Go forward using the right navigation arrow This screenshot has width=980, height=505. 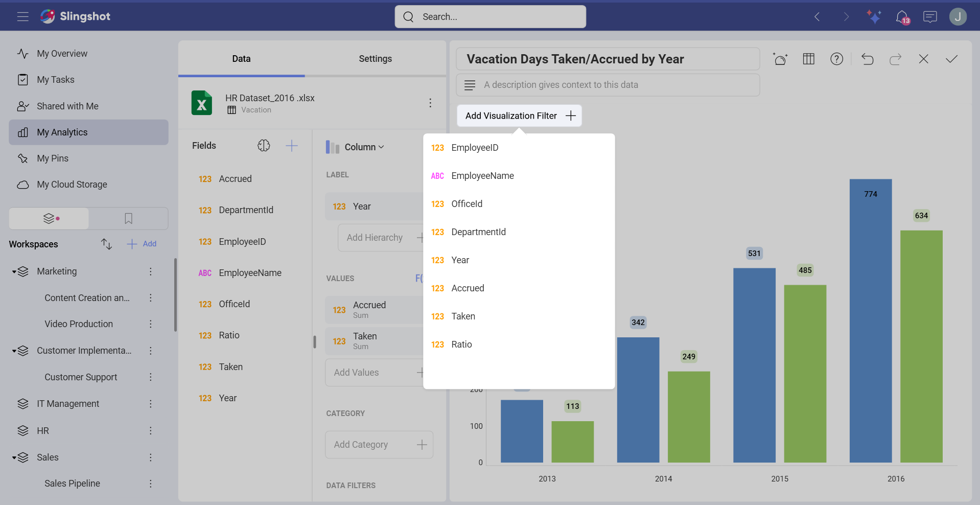[x=846, y=17]
